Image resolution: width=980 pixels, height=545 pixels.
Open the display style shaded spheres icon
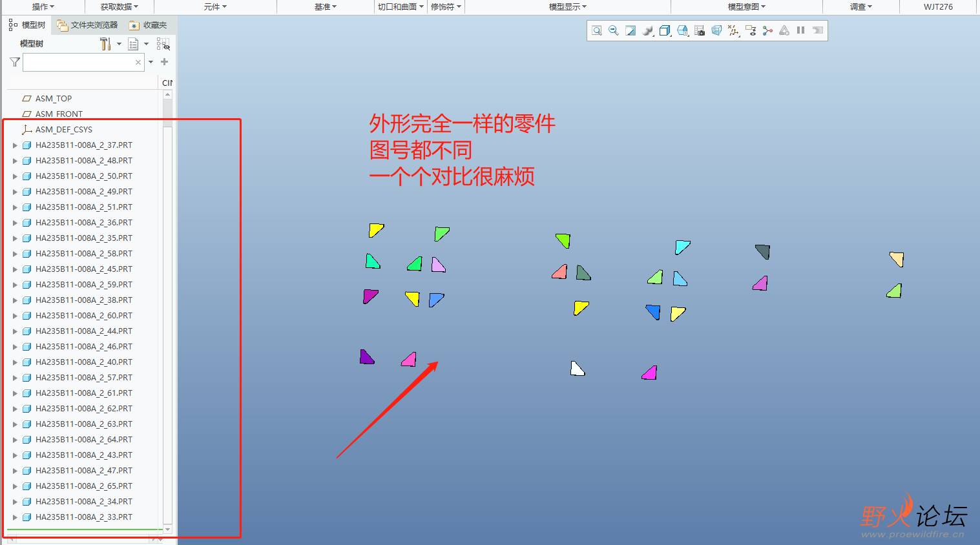click(x=648, y=30)
